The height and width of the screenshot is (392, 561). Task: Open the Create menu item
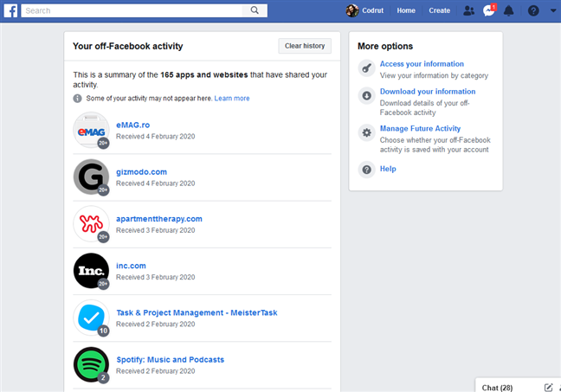click(439, 10)
